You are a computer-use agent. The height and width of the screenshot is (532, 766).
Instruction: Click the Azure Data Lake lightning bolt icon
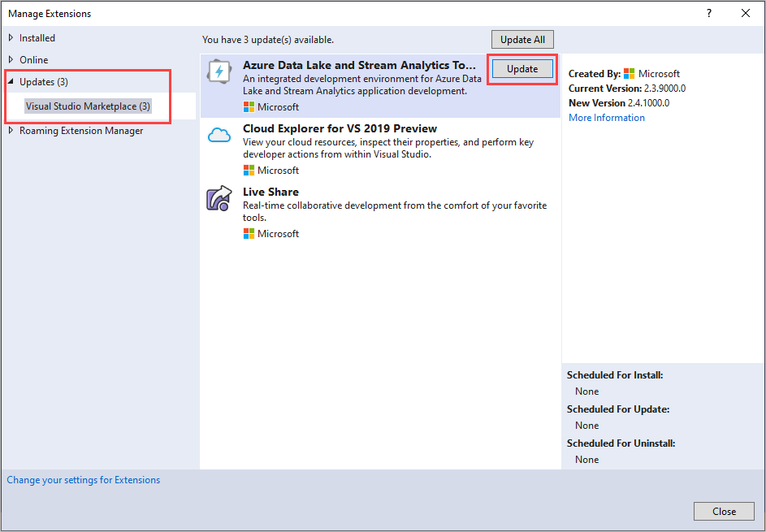click(220, 71)
